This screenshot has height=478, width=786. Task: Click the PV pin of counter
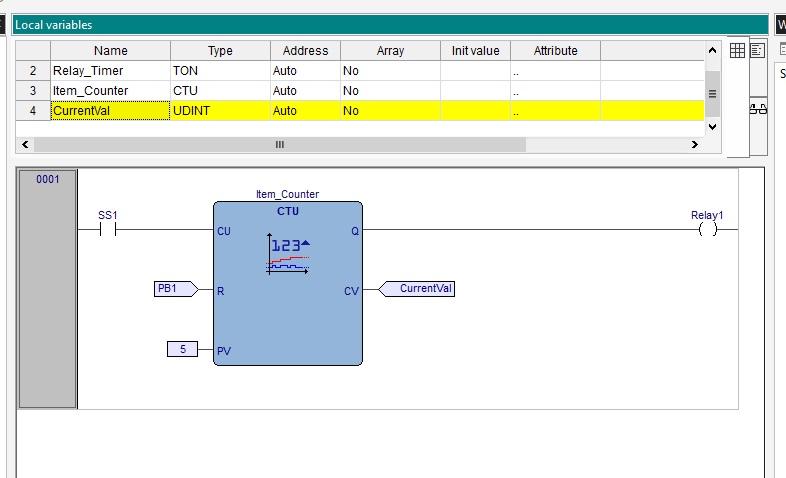pyautogui.click(x=224, y=351)
